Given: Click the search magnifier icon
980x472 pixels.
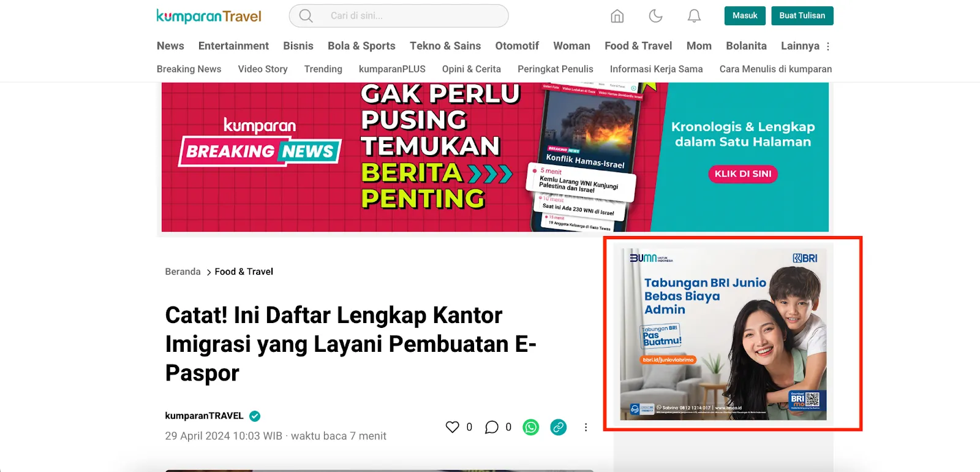Looking at the screenshot, I should [306, 16].
